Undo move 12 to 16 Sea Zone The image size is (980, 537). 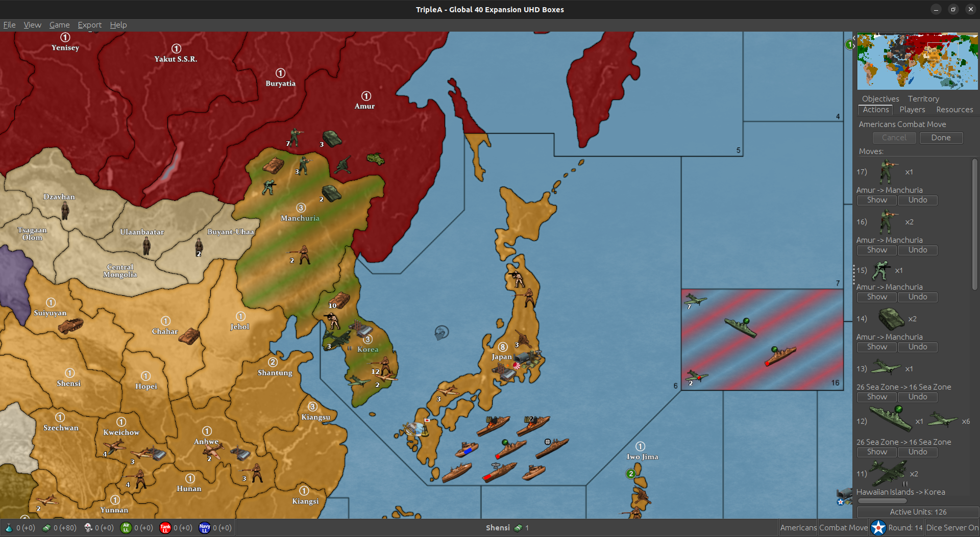(917, 452)
